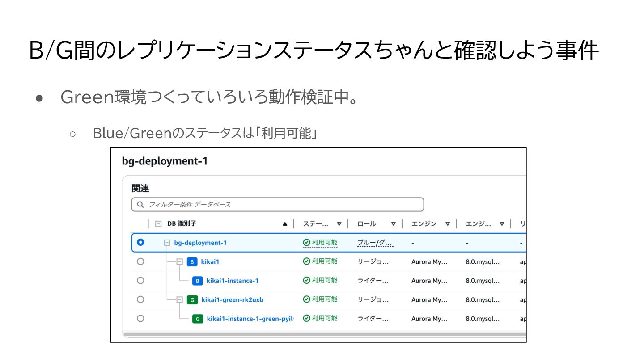Click the blue B badge beside kikai1-instance-1
The image size is (644, 362).
click(x=197, y=281)
